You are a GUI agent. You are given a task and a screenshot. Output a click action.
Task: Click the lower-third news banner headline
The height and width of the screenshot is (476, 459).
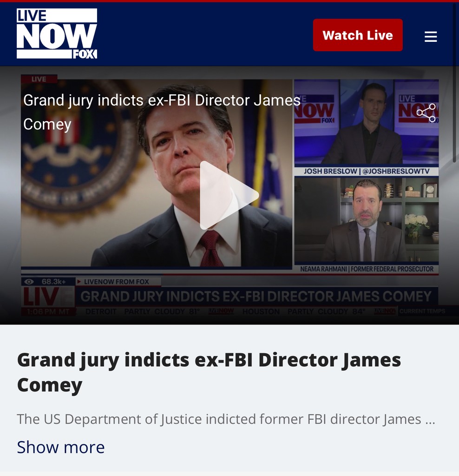point(256,296)
